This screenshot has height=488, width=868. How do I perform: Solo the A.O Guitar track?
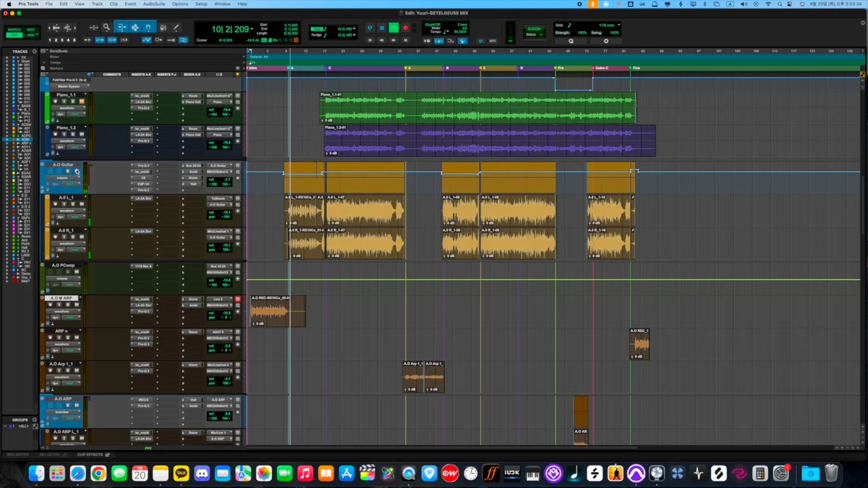pos(68,171)
